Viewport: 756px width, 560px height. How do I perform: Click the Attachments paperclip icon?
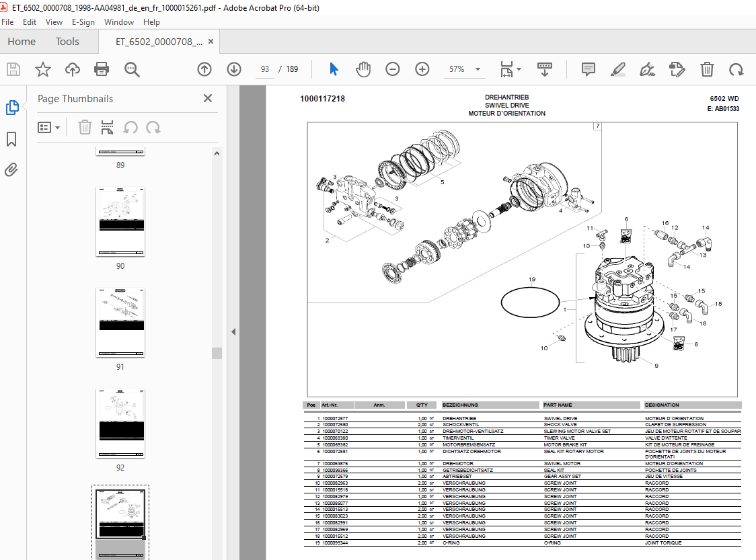coord(11,169)
